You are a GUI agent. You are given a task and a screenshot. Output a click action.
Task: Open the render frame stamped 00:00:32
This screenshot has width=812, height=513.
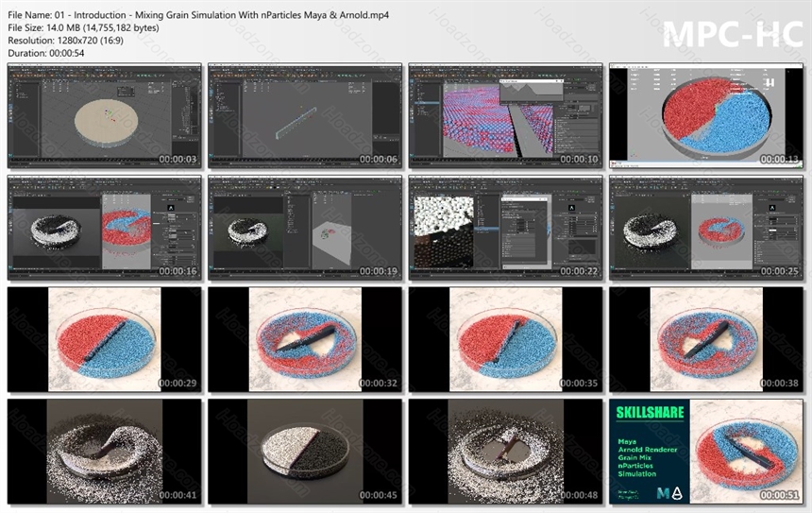(305, 340)
